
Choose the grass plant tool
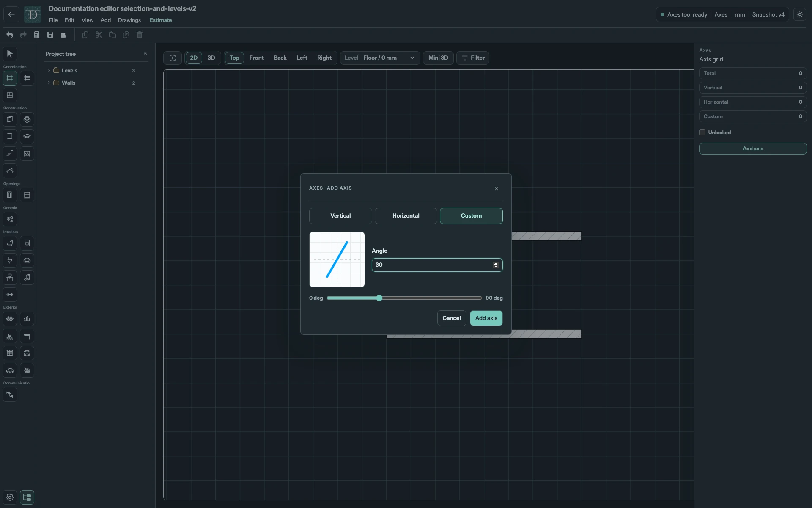pos(27,370)
